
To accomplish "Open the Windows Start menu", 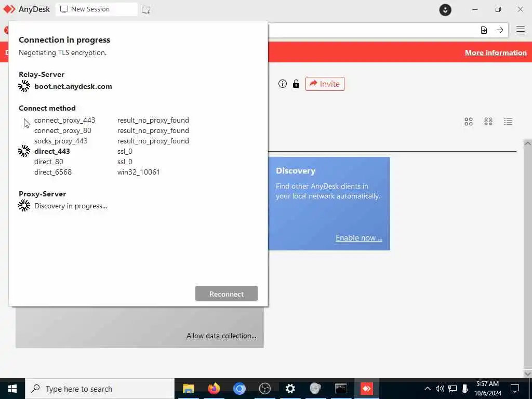I will [x=12, y=389].
